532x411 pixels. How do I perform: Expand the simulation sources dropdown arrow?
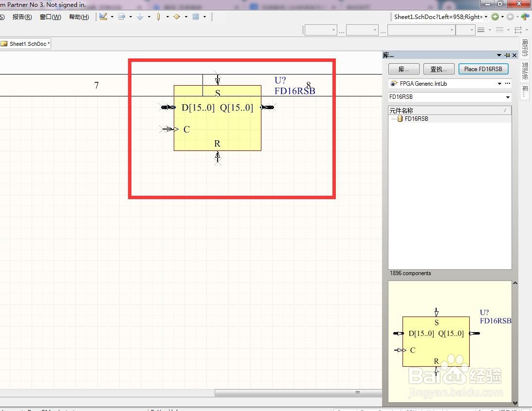pyautogui.click(x=186, y=17)
